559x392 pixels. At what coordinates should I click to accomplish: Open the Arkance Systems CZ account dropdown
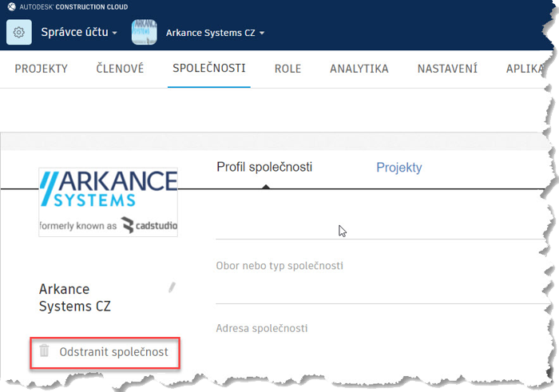[215, 33]
